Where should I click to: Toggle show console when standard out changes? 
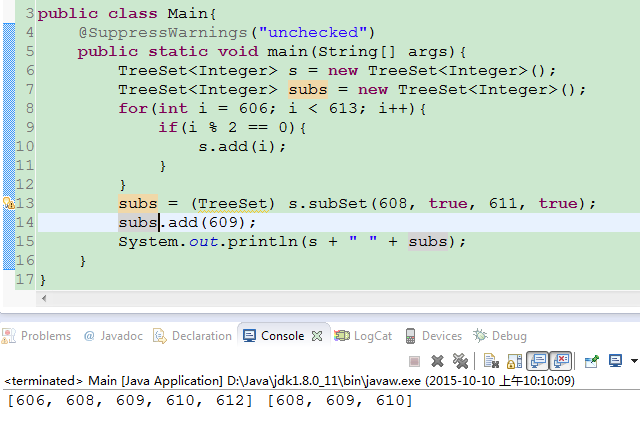coord(538,361)
